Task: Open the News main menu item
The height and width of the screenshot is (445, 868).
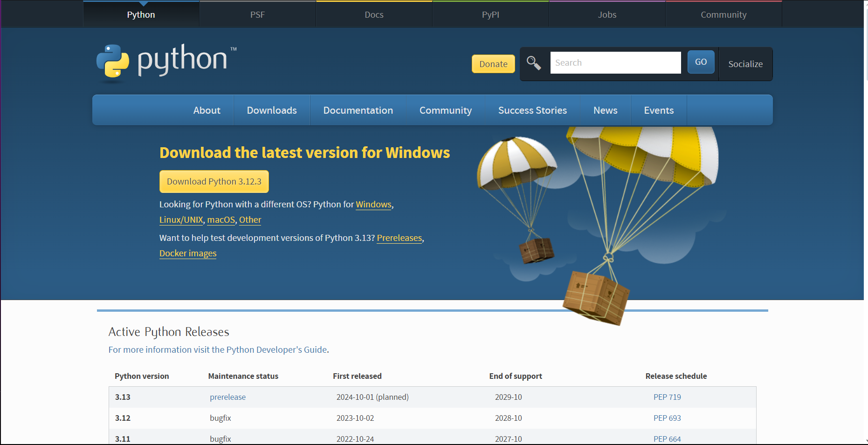Action: click(605, 110)
